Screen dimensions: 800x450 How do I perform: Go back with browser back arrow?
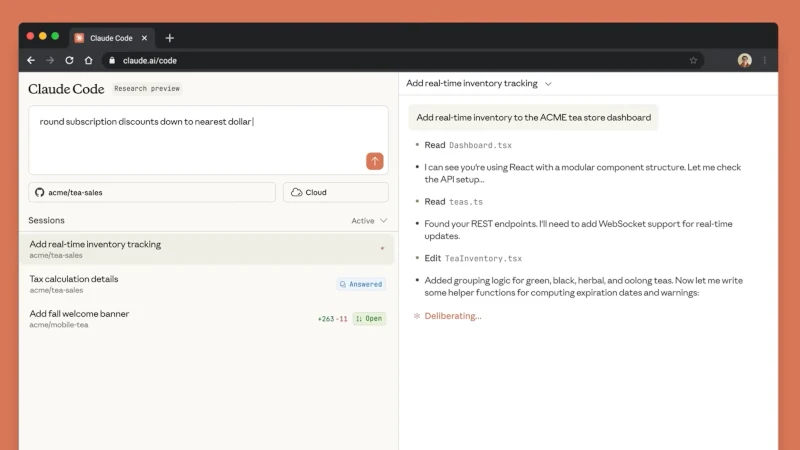31,60
